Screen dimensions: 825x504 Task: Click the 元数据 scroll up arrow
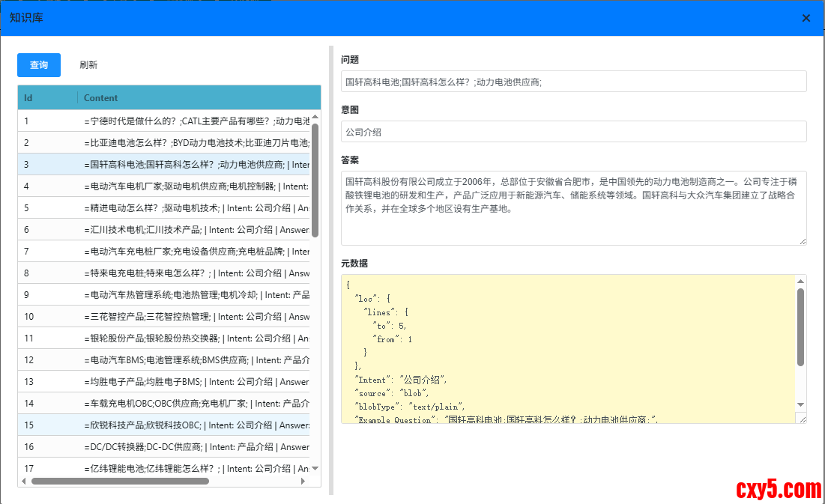(800, 281)
